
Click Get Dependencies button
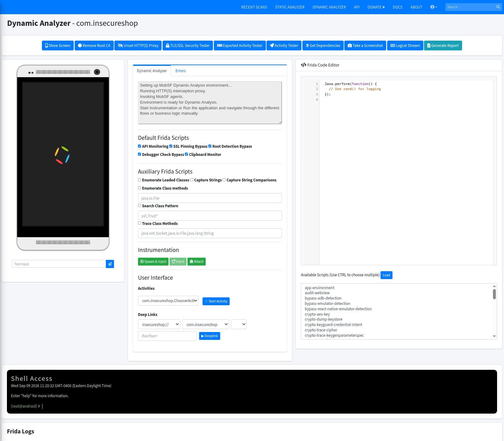(323, 46)
